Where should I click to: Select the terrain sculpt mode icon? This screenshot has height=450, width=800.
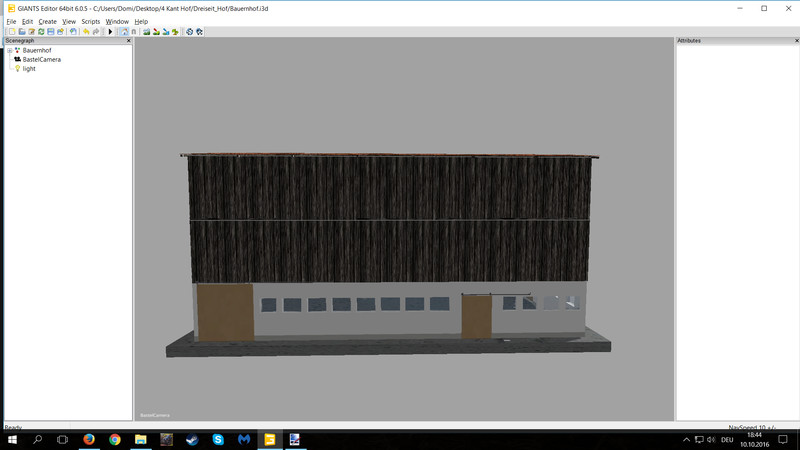(147, 31)
